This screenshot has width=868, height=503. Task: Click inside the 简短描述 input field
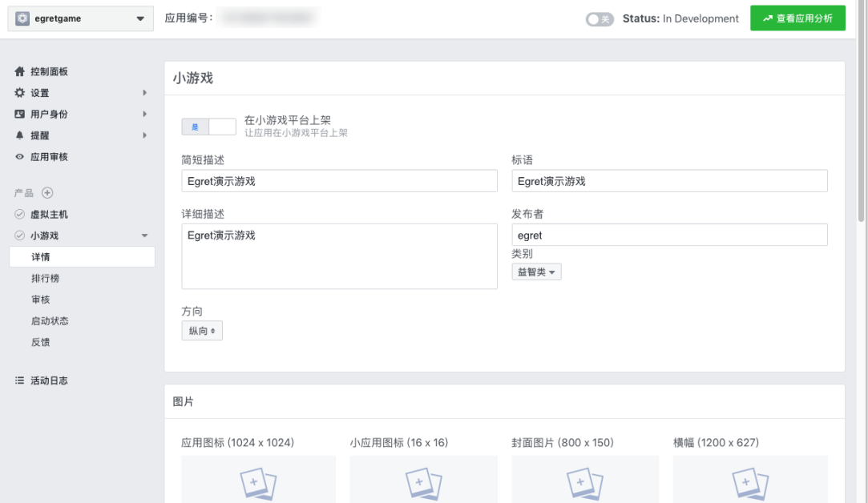click(x=339, y=180)
